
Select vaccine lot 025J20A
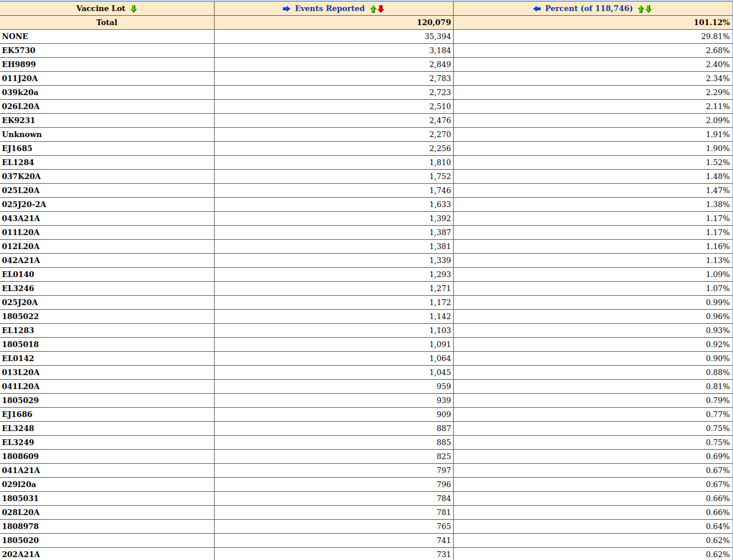20,302
